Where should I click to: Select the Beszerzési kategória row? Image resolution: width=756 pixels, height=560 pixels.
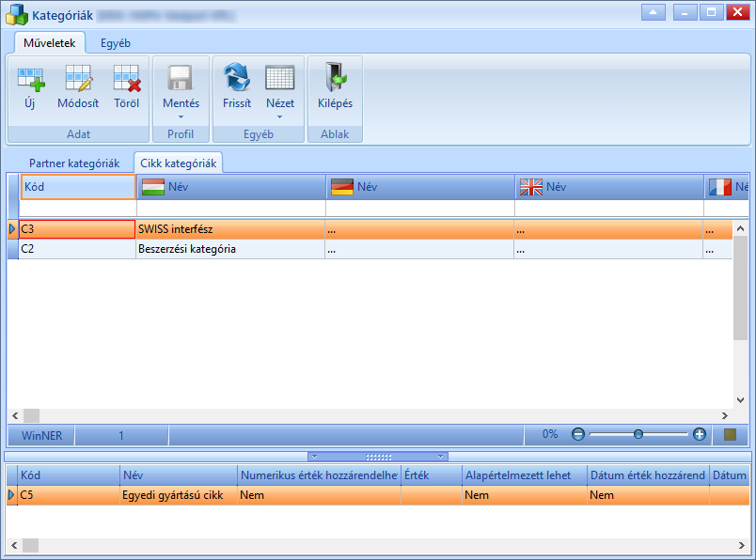[x=370, y=249]
